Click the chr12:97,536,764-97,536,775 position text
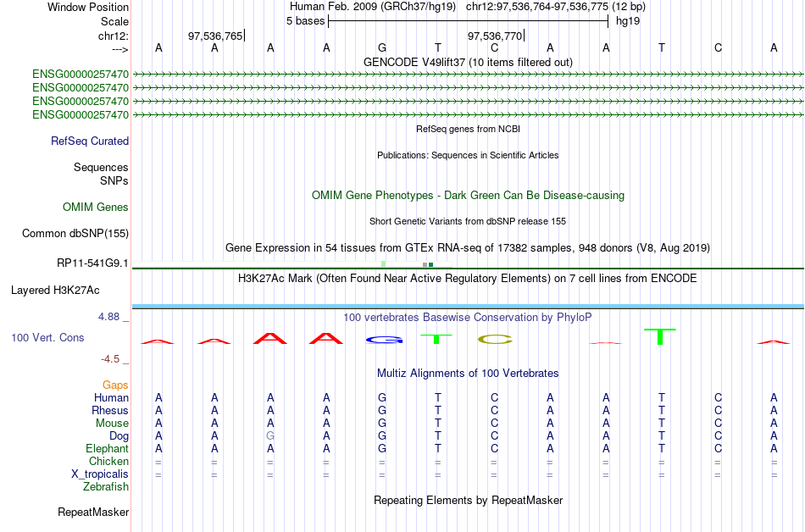Image resolution: width=805 pixels, height=532 pixels. (537, 7)
